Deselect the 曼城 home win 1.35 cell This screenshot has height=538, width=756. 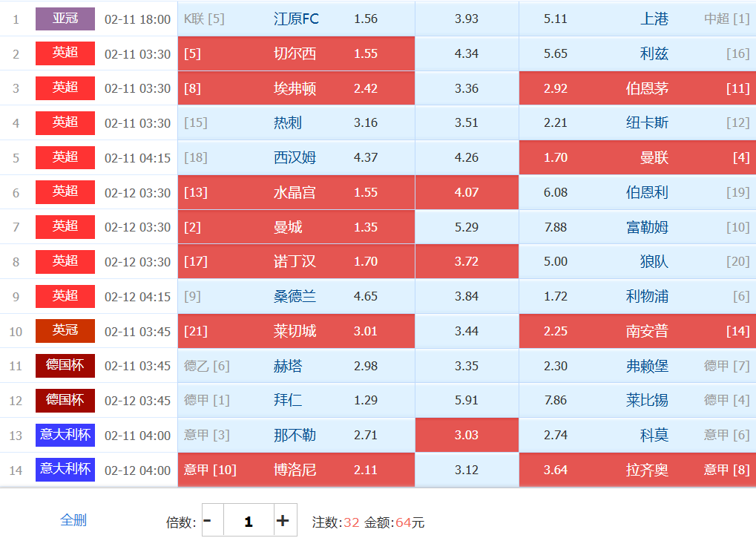[x=296, y=227]
